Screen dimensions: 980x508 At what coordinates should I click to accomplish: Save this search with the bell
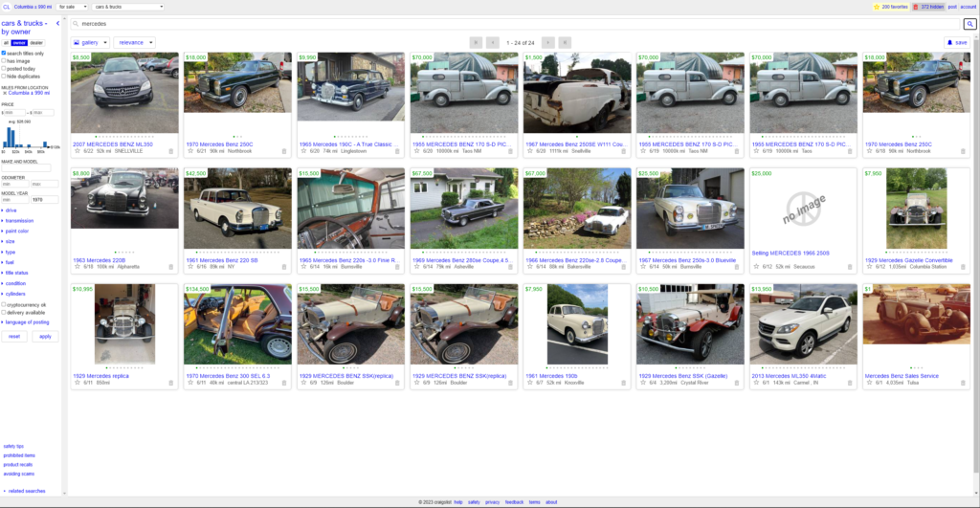pyautogui.click(x=957, y=42)
